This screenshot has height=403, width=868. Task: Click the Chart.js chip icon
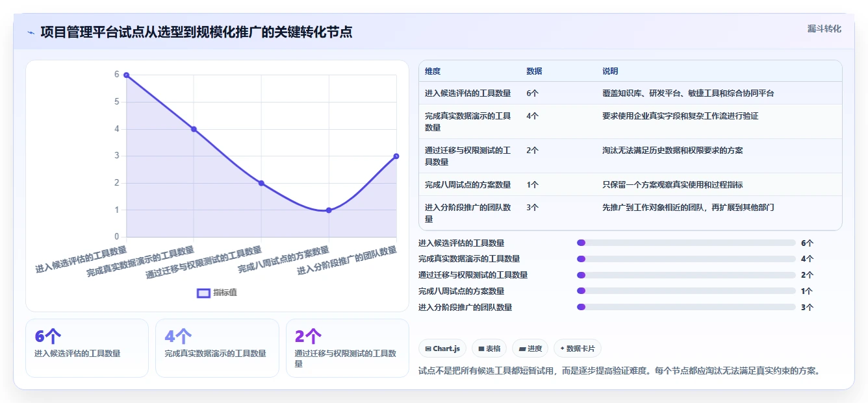428,348
